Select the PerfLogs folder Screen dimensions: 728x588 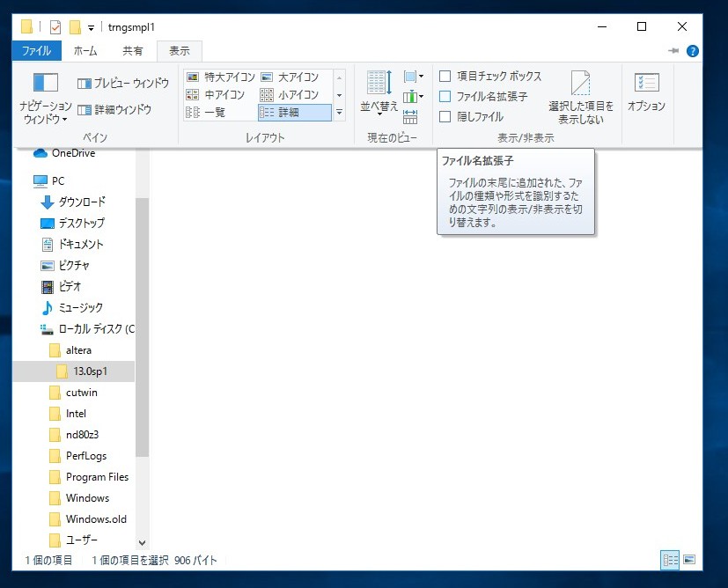(78, 456)
